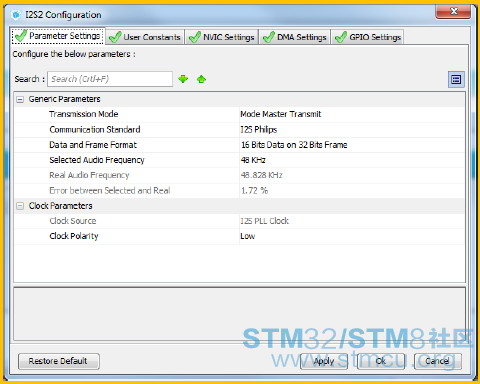
Task: Open the Mode Master Transmit value dropdown
Action: point(352,114)
